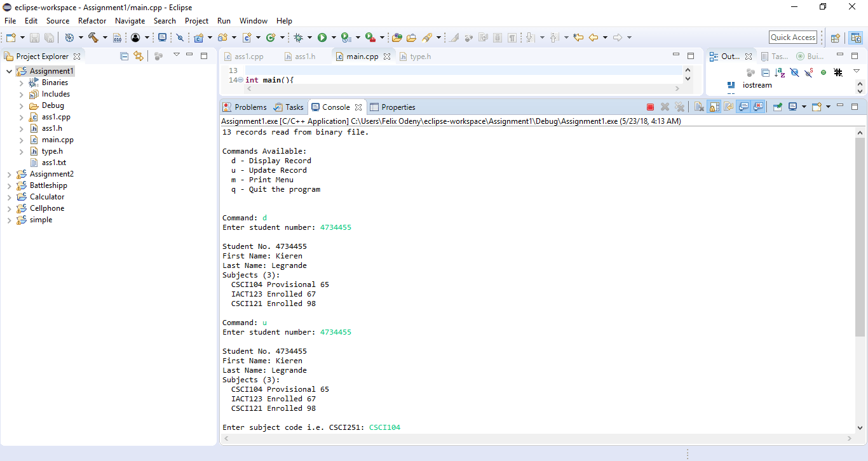Open the Run button dropdown arrow

[x=333, y=37]
